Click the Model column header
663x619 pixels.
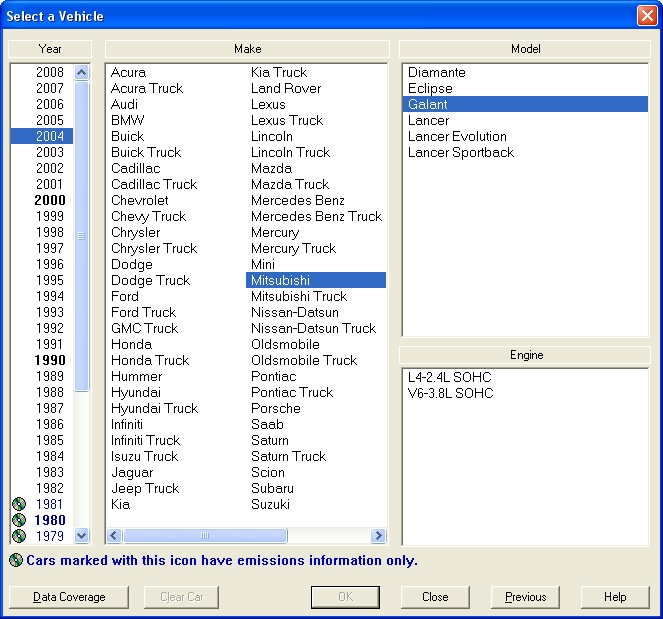[525, 49]
